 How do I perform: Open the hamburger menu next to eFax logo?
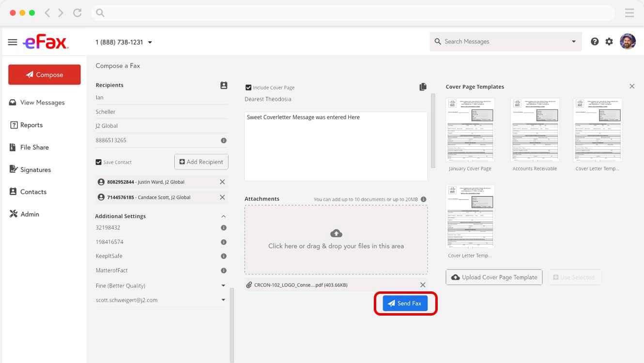coord(13,42)
